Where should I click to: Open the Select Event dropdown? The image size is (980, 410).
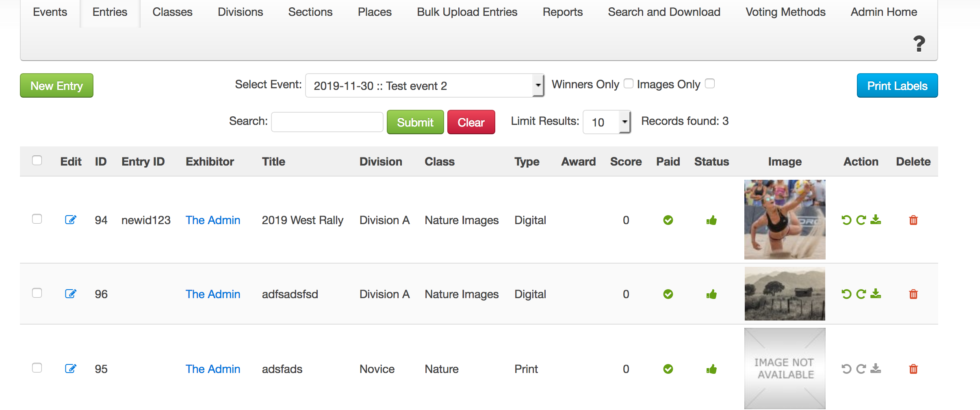point(425,86)
